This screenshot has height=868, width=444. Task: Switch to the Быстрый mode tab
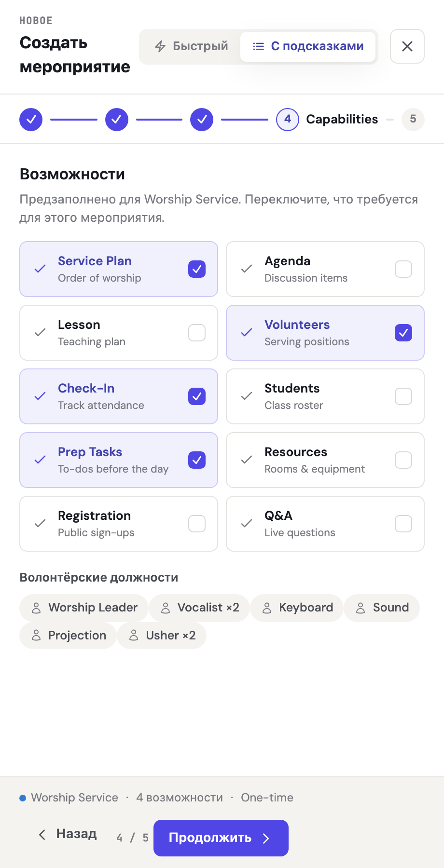[x=191, y=46]
